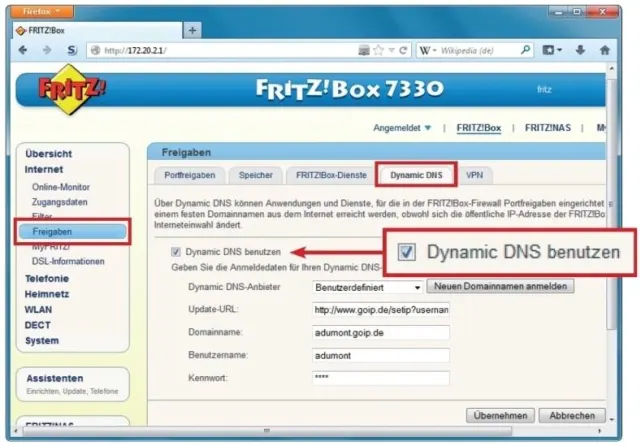Open Online-Monitor submenu entry

coord(61,187)
